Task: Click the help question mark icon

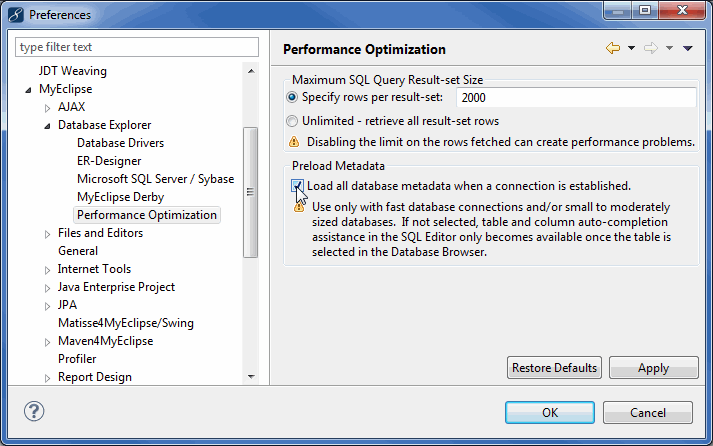Action: point(34,412)
